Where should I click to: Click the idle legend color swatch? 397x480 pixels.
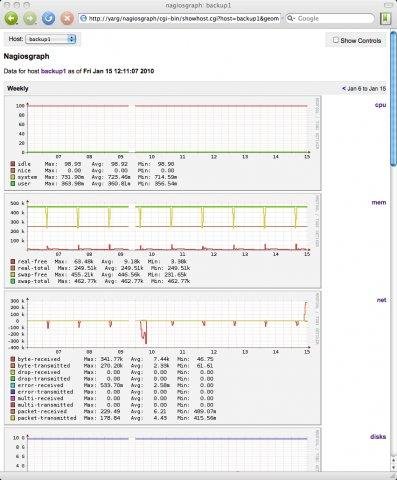13,164
